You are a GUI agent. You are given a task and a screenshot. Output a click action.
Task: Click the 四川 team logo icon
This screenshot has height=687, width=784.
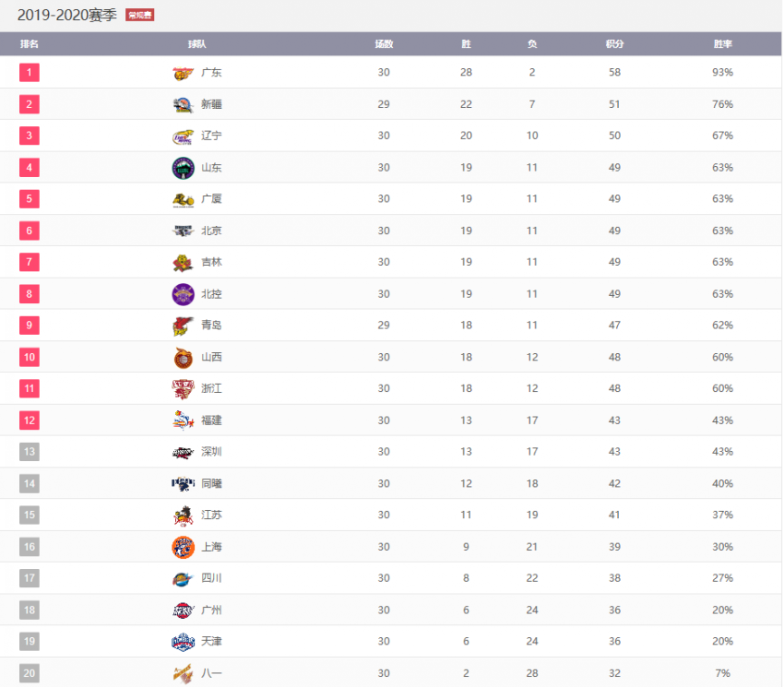pyautogui.click(x=183, y=579)
